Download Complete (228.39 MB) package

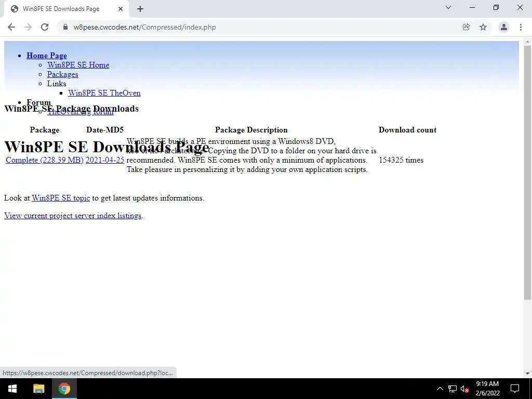pyautogui.click(x=45, y=160)
